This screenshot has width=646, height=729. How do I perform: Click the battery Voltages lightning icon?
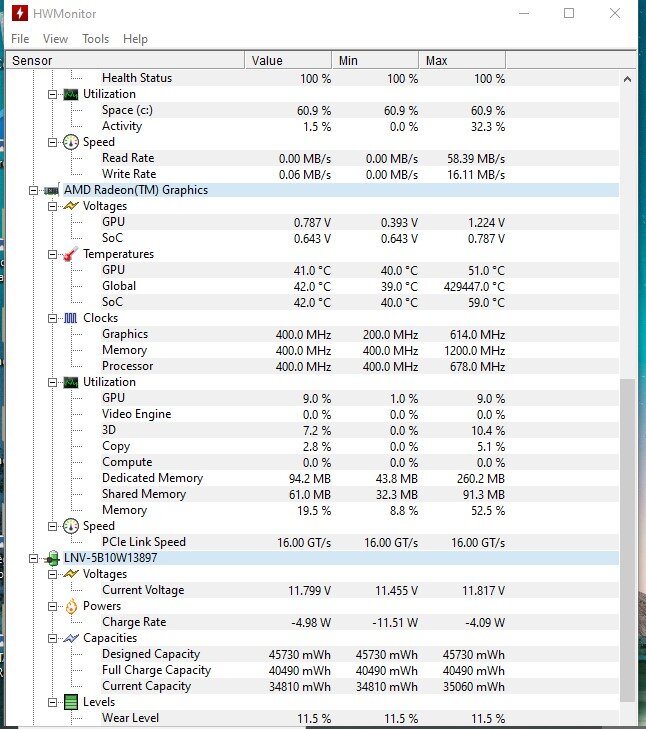[71, 574]
